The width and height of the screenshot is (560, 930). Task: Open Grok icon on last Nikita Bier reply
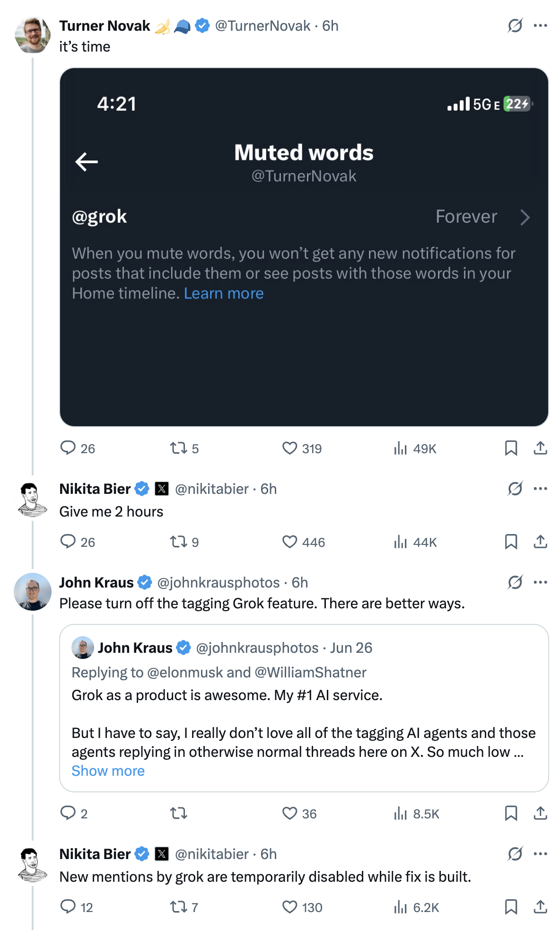pyautogui.click(x=515, y=854)
